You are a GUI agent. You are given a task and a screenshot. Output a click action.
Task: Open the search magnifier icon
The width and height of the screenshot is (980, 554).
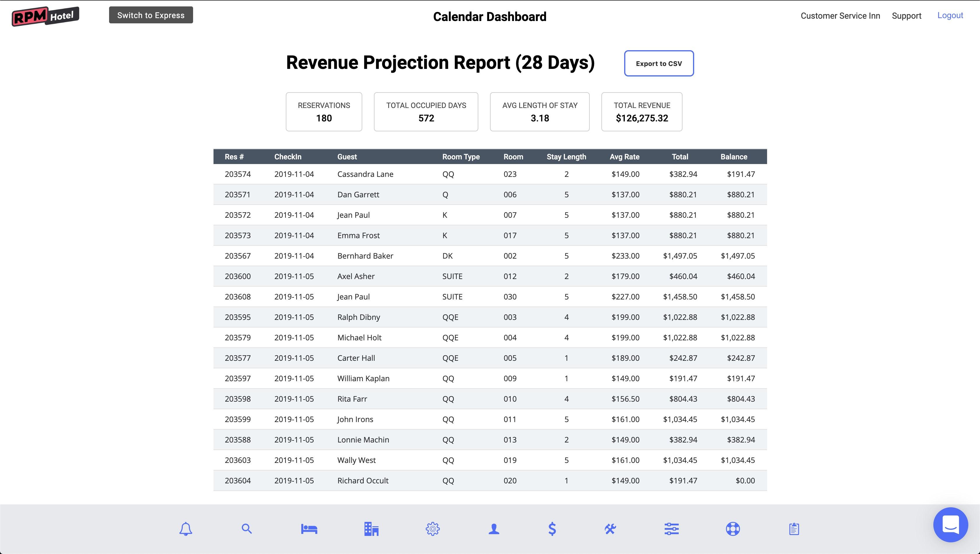pos(246,529)
